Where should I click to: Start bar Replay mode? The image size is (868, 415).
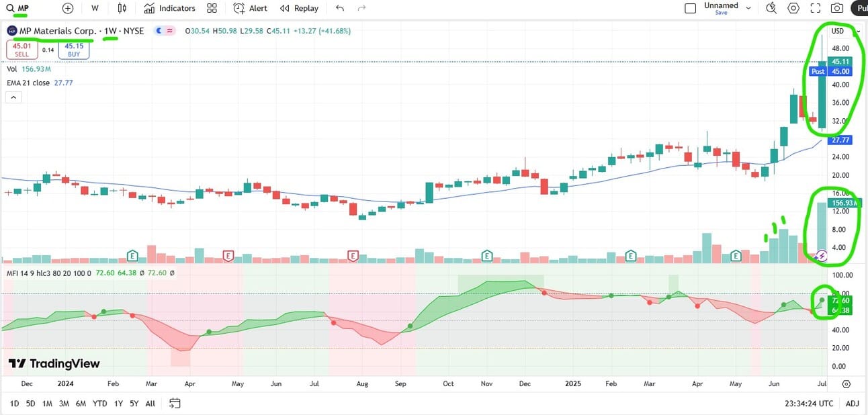[x=300, y=8]
